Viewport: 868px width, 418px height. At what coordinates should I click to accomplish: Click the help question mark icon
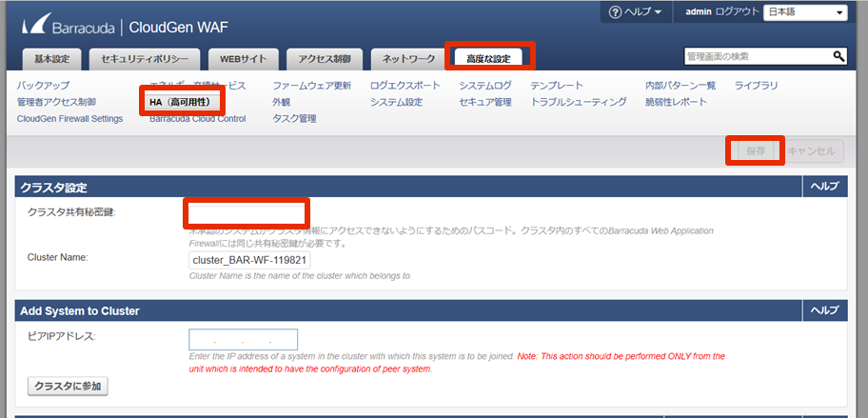pyautogui.click(x=615, y=12)
